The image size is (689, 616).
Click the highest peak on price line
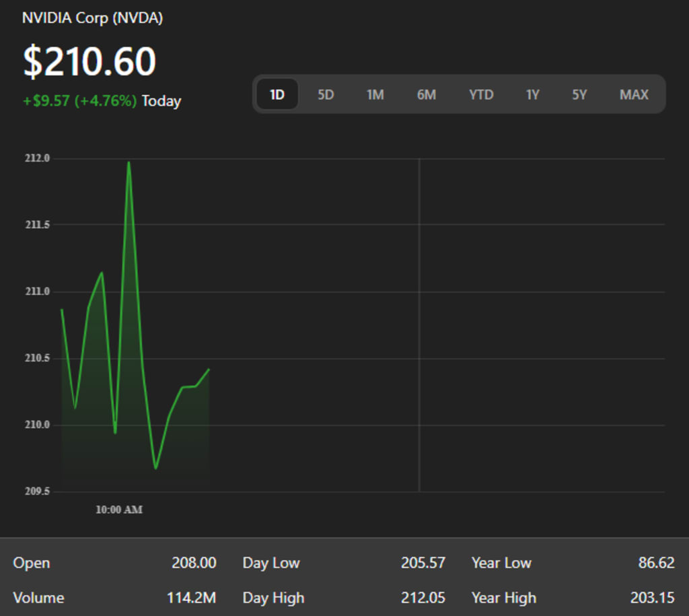tap(129, 162)
